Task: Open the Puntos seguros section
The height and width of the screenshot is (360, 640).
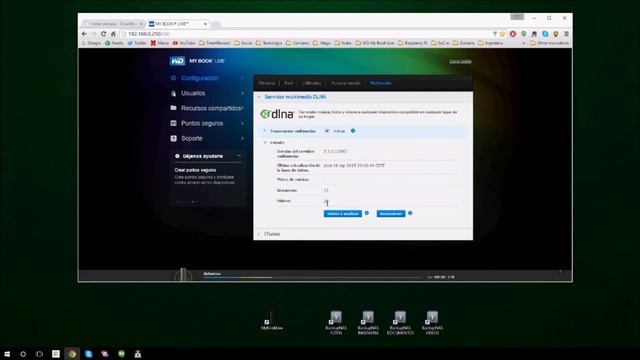Action: [x=202, y=123]
